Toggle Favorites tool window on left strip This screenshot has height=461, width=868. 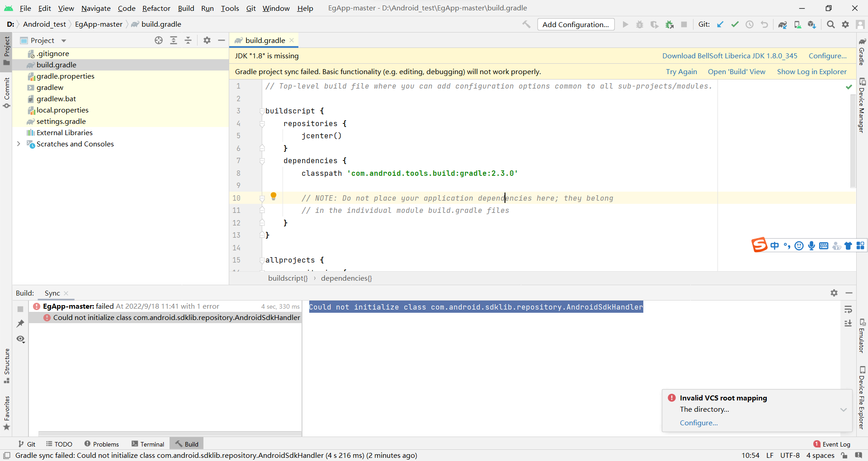click(6, 413)
